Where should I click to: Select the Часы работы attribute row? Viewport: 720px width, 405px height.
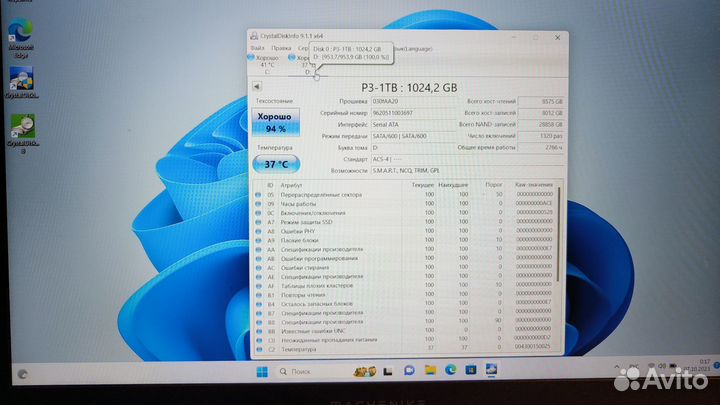coord(404,204)
